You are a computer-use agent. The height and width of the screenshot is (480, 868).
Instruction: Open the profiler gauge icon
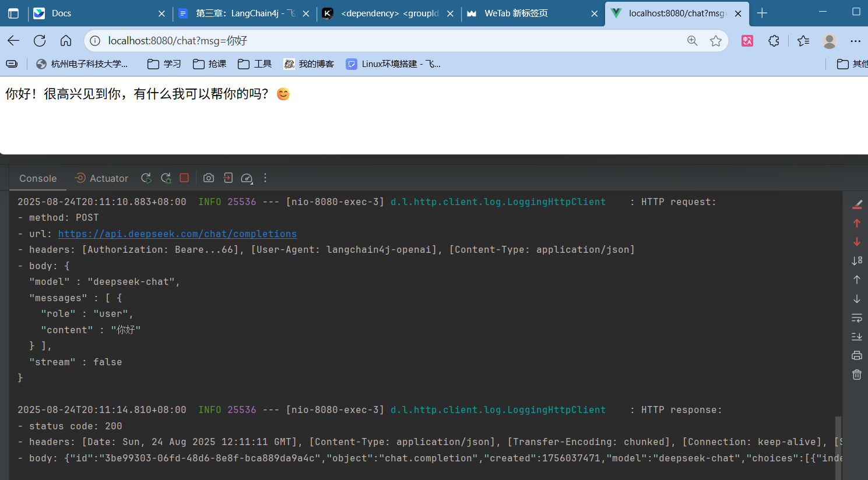247,178
